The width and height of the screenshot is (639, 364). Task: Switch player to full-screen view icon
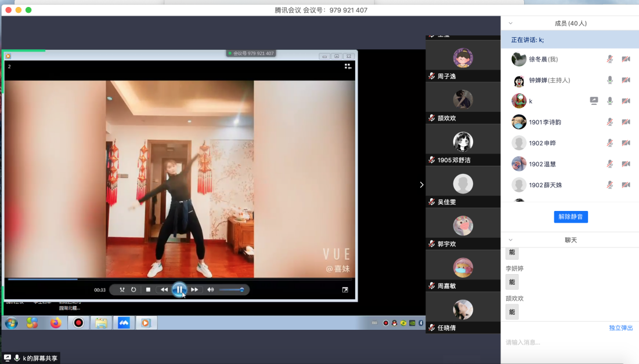(345, 290)
